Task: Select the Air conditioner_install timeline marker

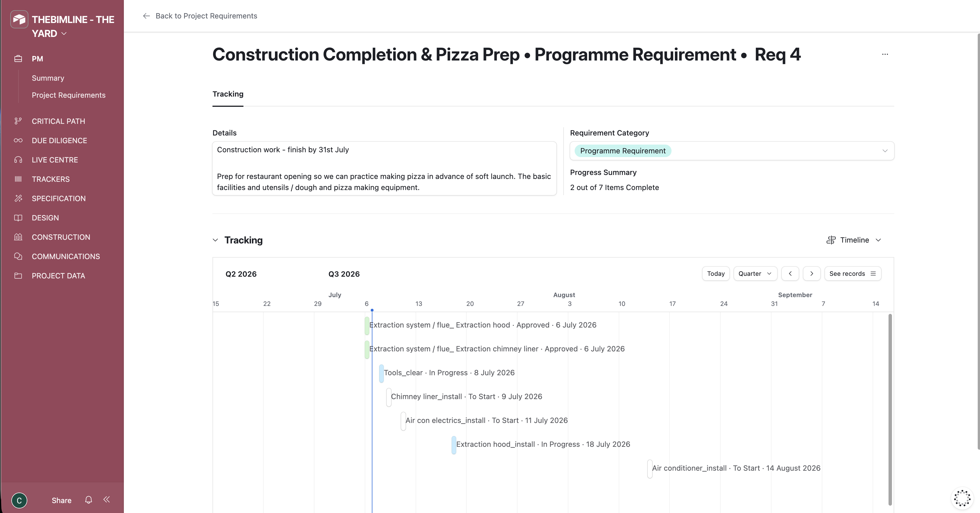Action: coord(650,468)
